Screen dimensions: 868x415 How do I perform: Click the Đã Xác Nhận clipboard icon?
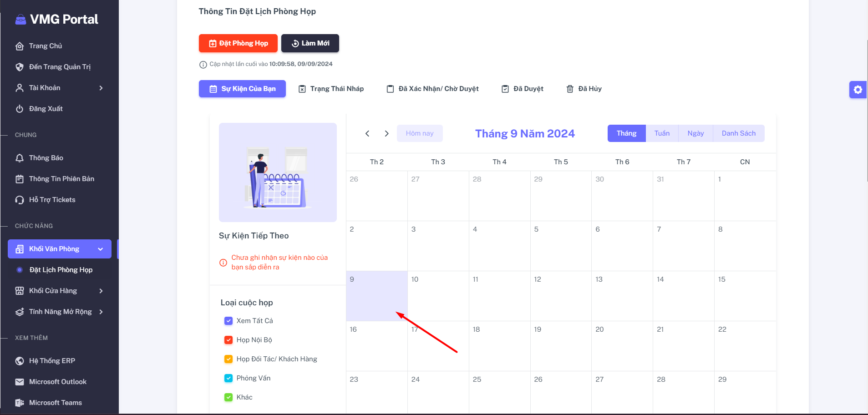(x=390, y=89)
